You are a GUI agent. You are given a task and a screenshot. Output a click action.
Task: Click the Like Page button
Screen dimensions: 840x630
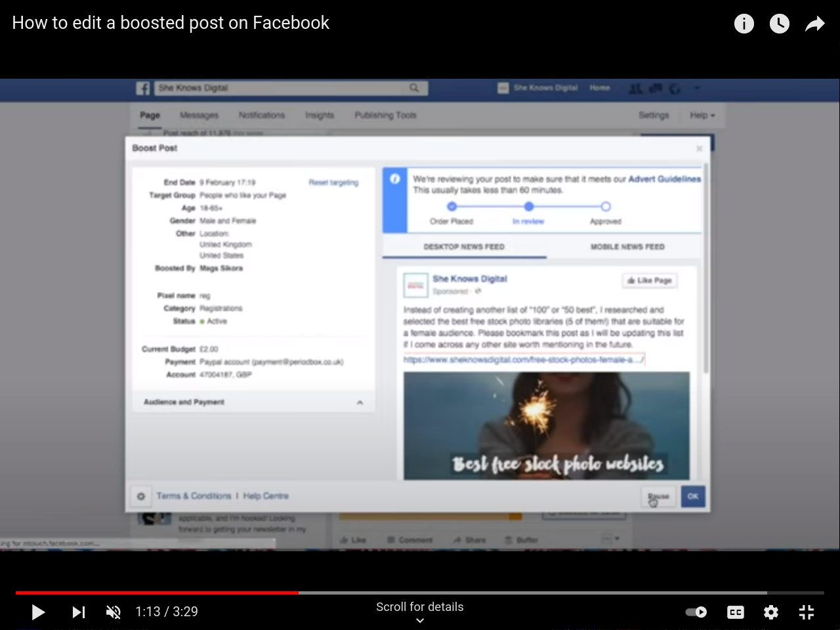[x=650, y=280]
